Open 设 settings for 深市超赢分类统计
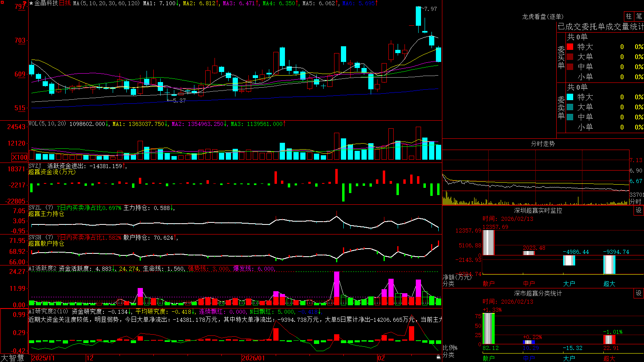The image size is (644, 362). pos(639,293)
